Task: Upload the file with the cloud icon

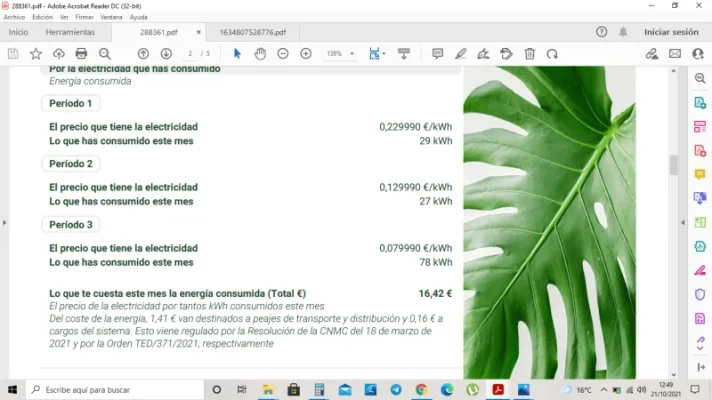Action: 59,54
